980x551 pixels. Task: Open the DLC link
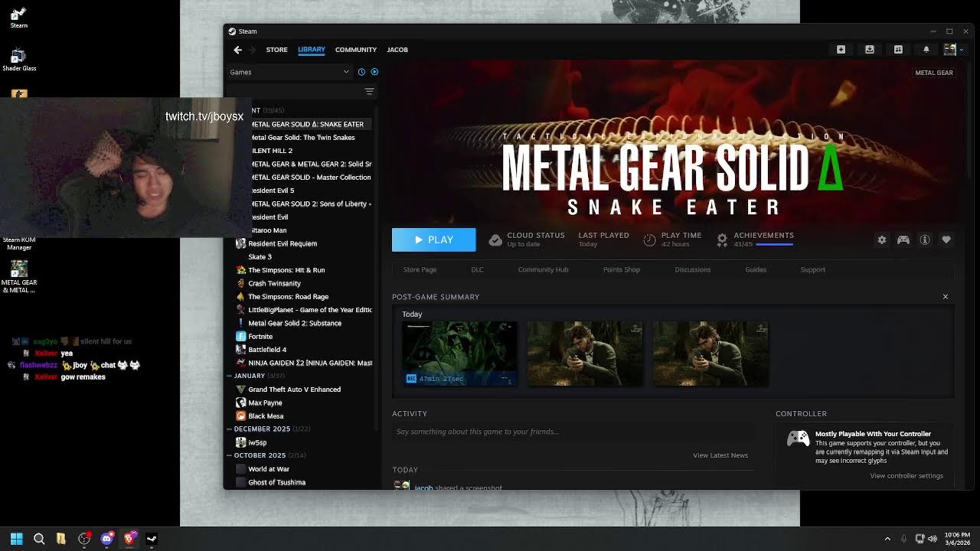click(477, 270)
